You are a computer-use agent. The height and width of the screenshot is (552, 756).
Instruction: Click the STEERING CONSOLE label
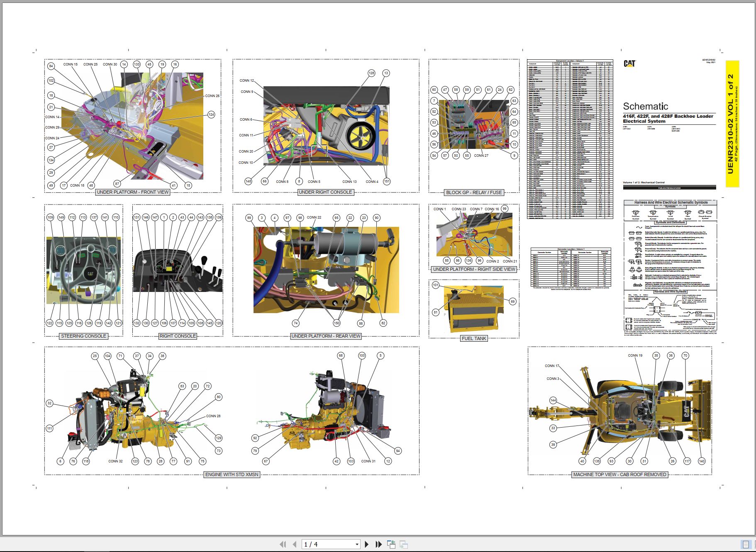coord(83,336)
